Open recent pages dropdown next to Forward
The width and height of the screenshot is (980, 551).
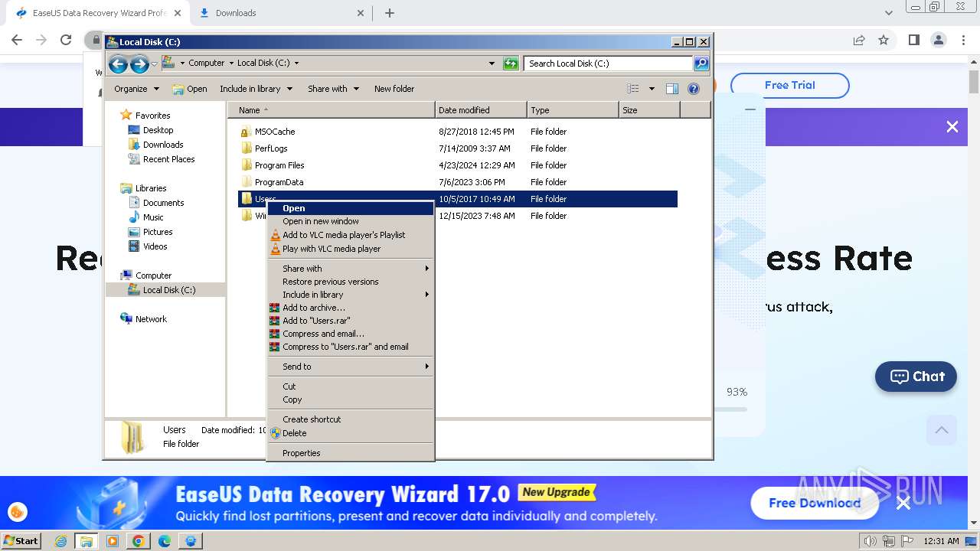coord(154,64)
